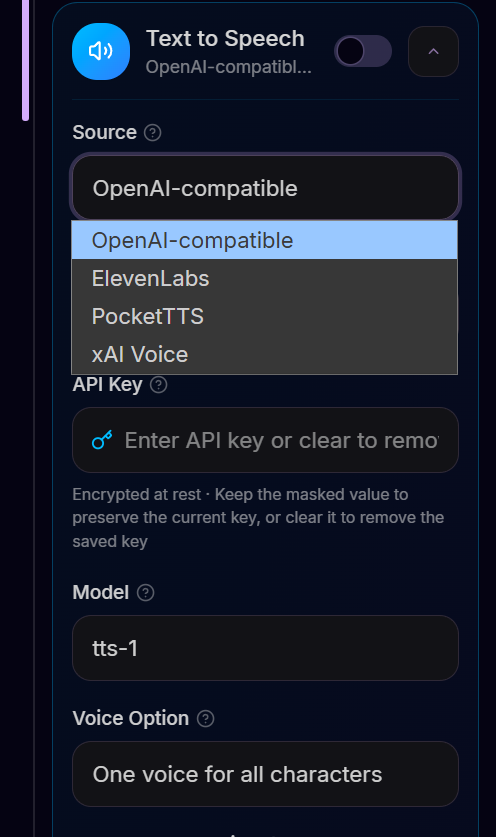Open the Source help question mark icon
The height and width of the screenshot is (837, 496).
tap(153, 132)
